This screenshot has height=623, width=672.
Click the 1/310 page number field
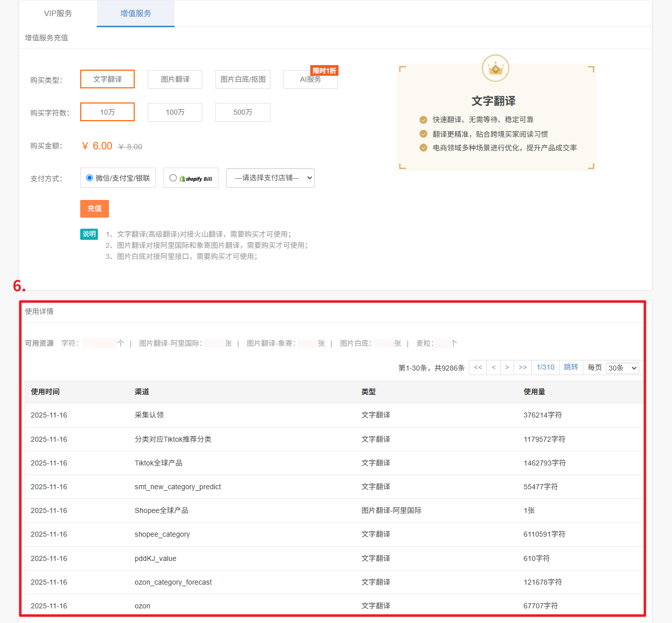[545, 368]
